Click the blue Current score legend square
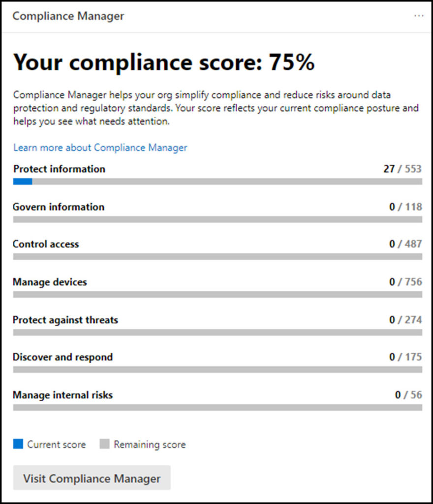The width and height of the screenshot is (433, 504). coord(18,444)
